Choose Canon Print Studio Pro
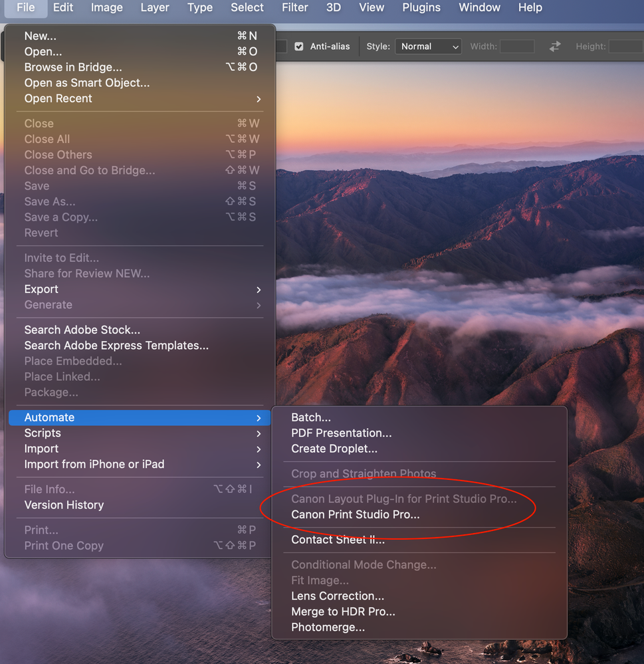 356,514
